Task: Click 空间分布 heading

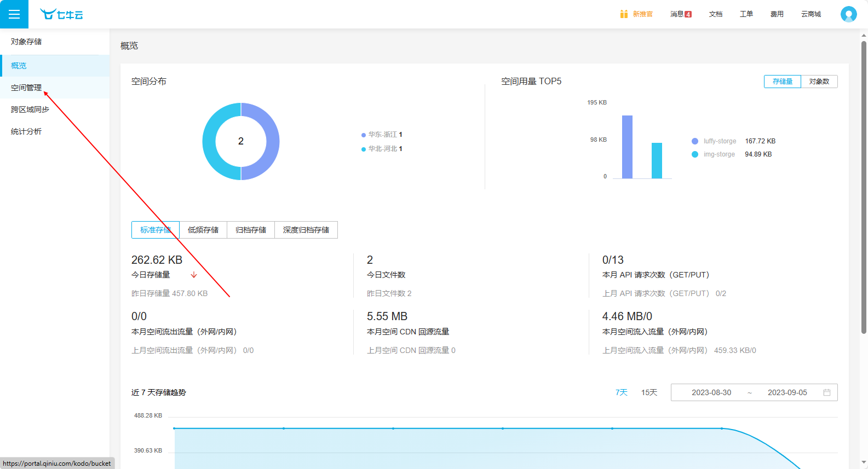Action: [x=149, y=82]
